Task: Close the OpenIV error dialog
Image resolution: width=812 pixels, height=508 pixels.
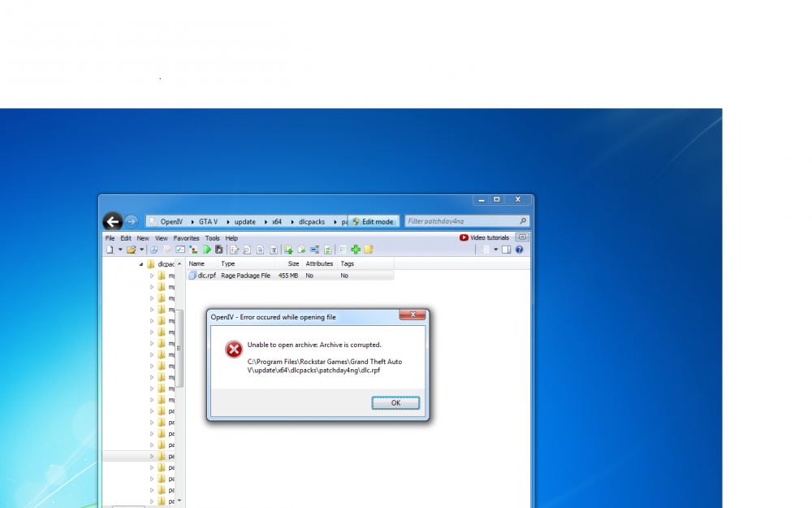Action: coord(412,314)
